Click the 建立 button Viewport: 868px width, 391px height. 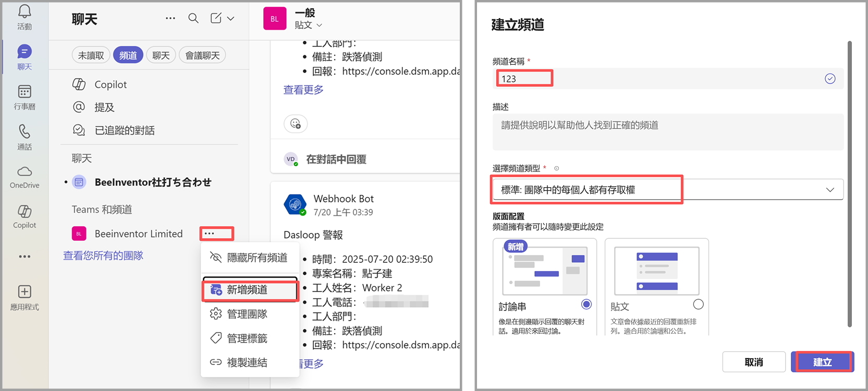822,362
